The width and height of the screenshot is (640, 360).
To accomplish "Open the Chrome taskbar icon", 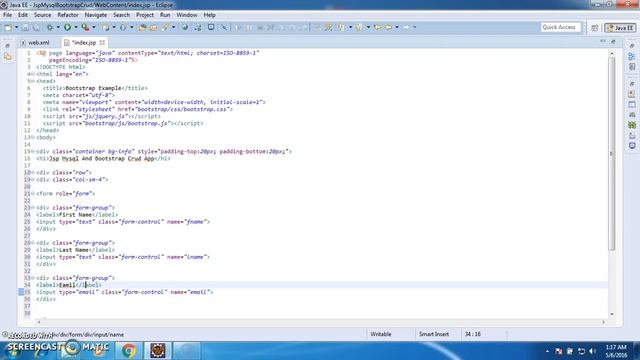I will pos(129,351).
